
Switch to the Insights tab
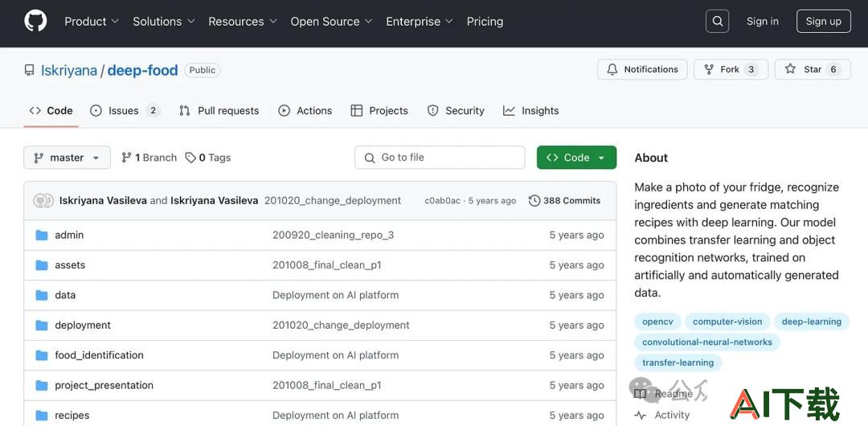[x=531, y=111]
